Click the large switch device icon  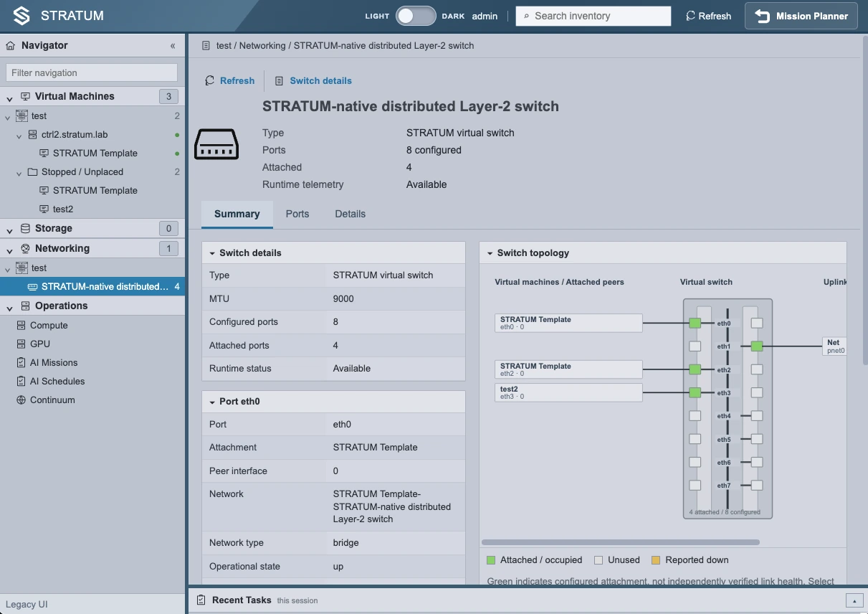click(216, 144)
